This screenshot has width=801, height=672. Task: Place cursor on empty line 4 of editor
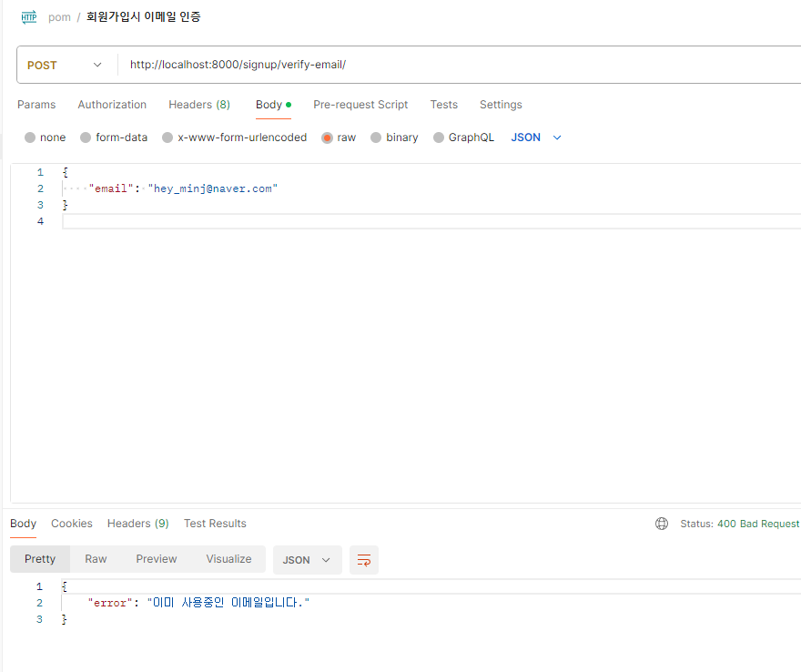coord(431,221)
